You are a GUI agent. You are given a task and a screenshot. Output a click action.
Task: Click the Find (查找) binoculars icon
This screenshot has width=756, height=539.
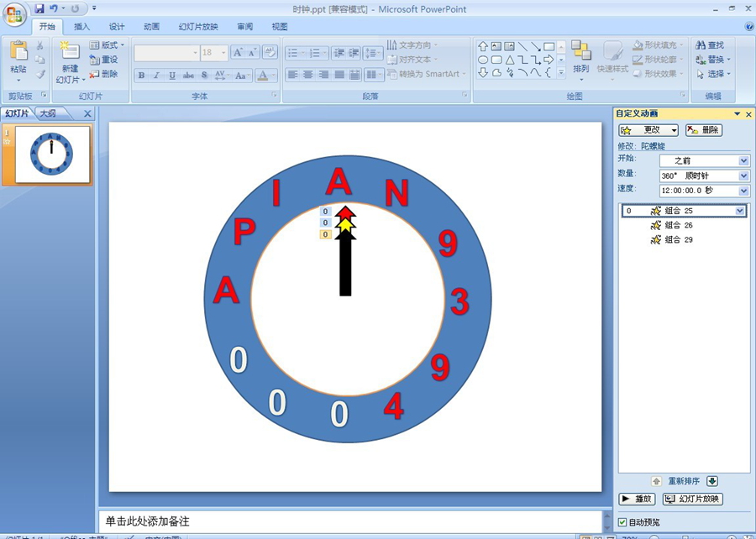tap(710, 45)
